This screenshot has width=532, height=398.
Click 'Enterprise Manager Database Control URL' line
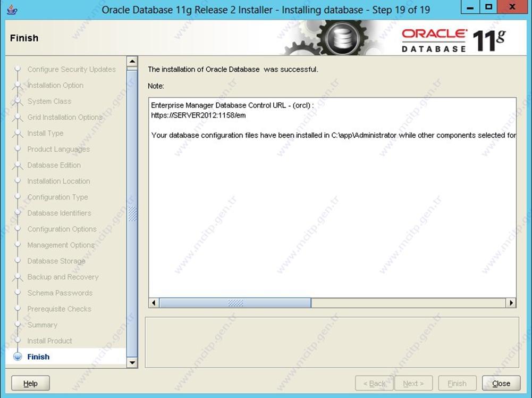(x=232, y=105)
